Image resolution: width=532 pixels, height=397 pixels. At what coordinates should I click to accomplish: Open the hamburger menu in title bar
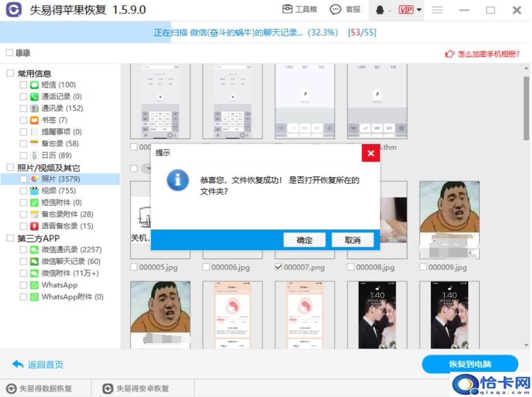437,10
